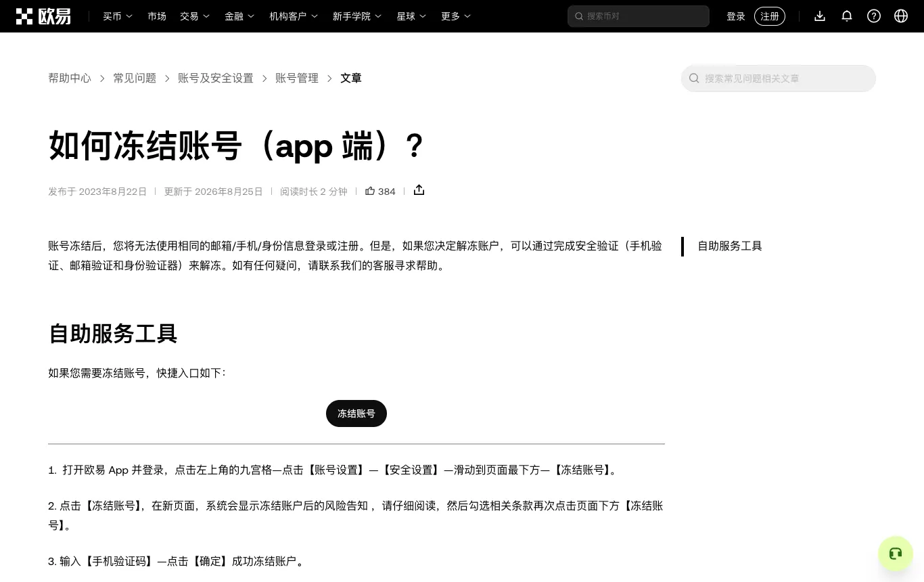Open the customer support chat bubble
This screenshot has width=924, height=582.
[x=896, y=554]
